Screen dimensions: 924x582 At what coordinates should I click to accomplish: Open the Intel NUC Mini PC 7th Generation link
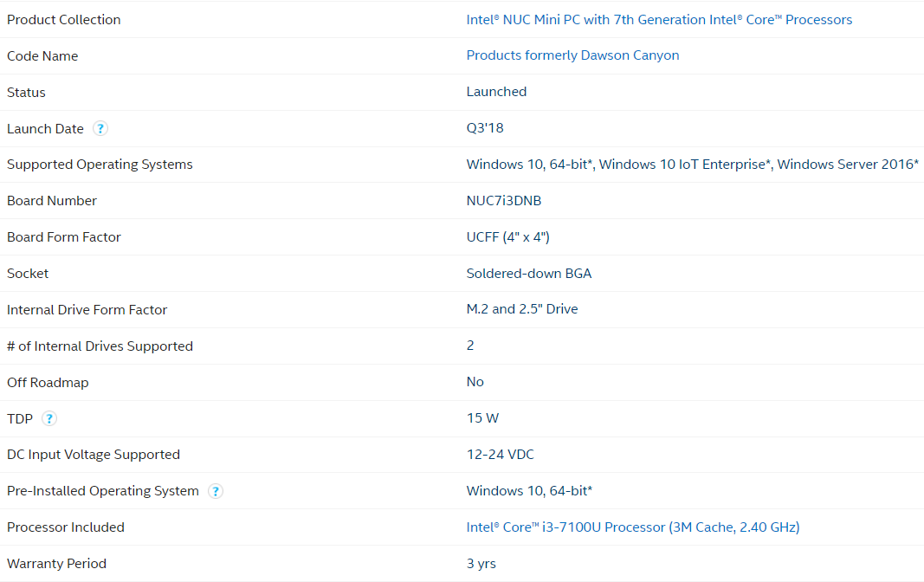[659, 20]
